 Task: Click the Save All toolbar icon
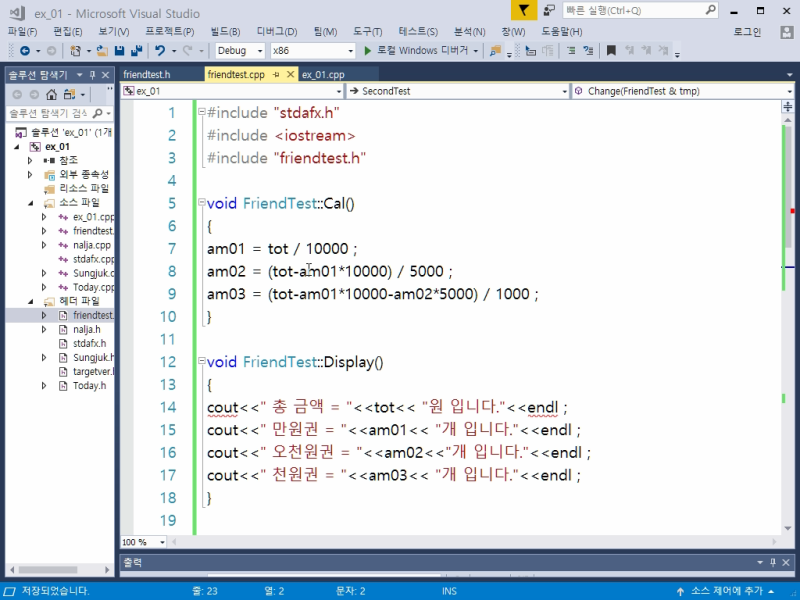pos(137,51)
